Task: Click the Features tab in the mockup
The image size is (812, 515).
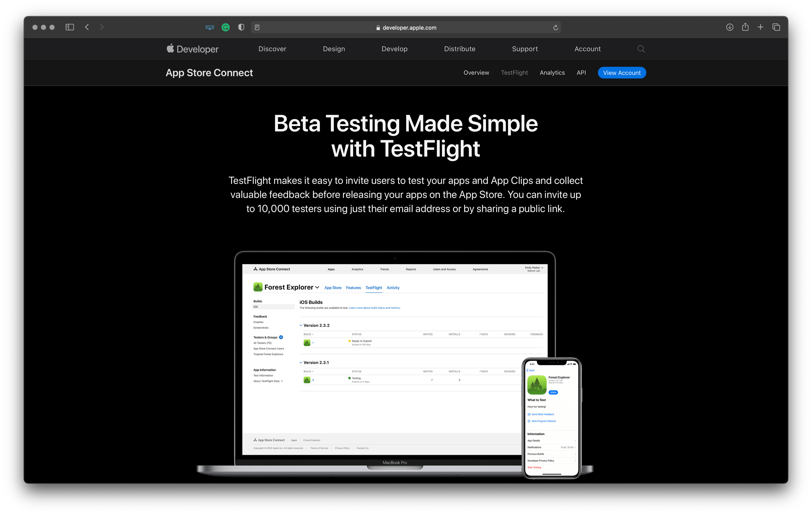Action: click(353, 288)
